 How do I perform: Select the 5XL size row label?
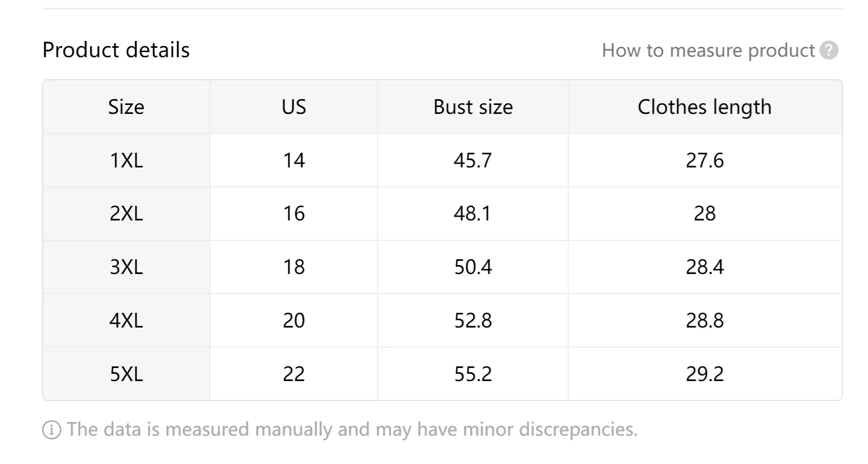pos(126,374)
